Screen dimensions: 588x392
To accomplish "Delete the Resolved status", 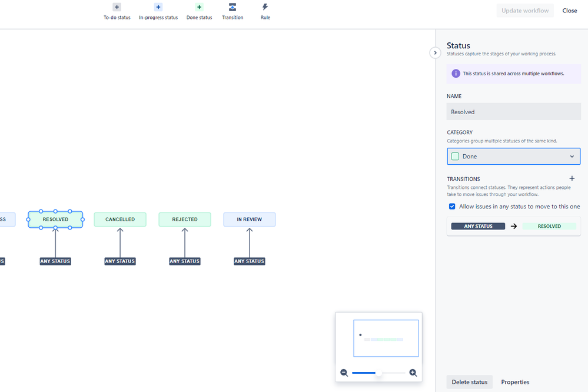I will click(x=469, y=382).
